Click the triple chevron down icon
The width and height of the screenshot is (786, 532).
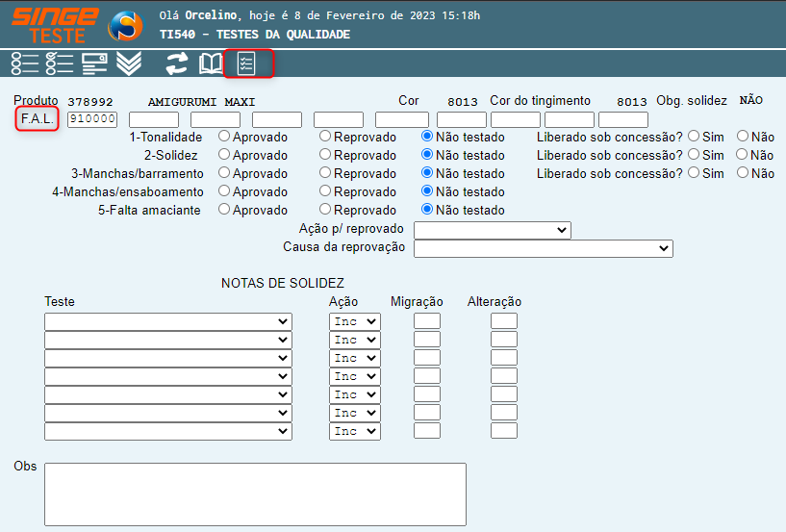click(x=129, y=64)
